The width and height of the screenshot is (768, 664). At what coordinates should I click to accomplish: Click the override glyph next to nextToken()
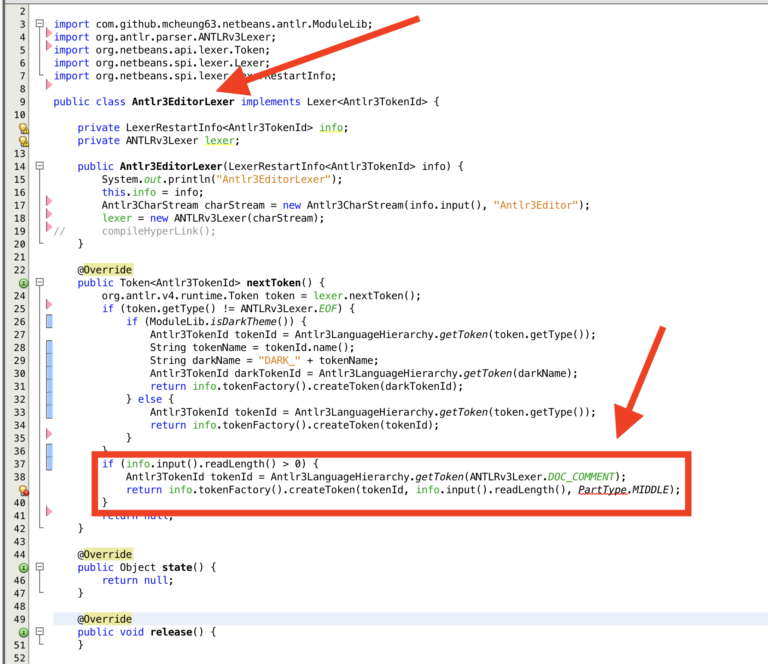click(23, 283)
